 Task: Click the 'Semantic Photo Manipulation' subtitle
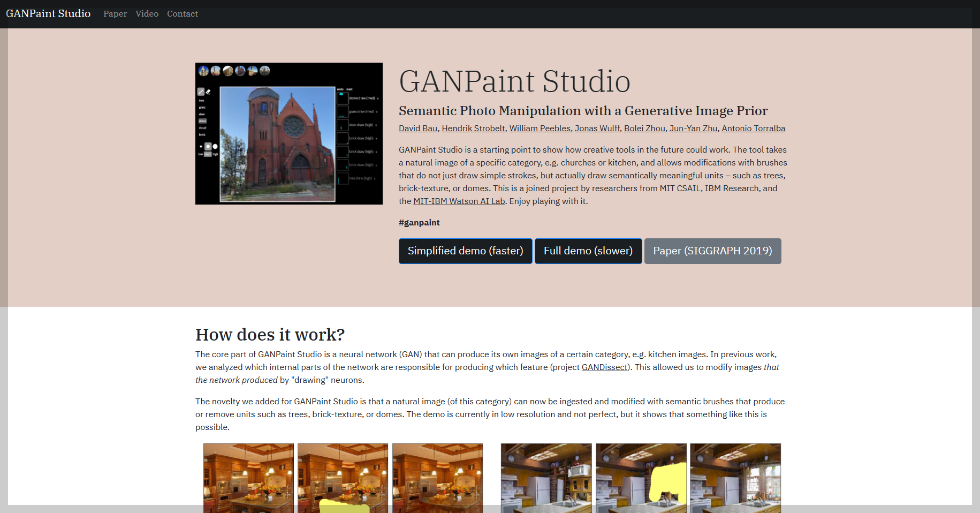pos(583,111)
